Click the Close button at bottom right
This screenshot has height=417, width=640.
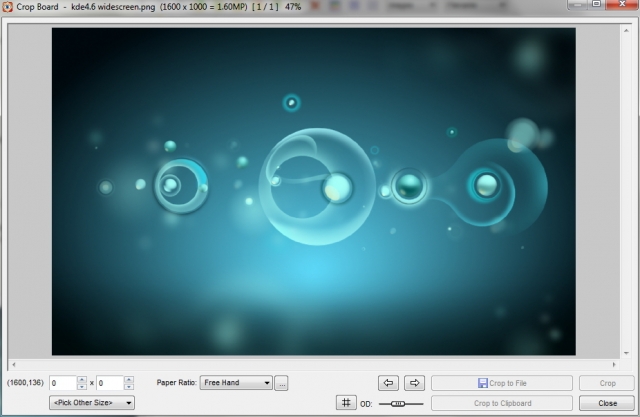point(607,403)
